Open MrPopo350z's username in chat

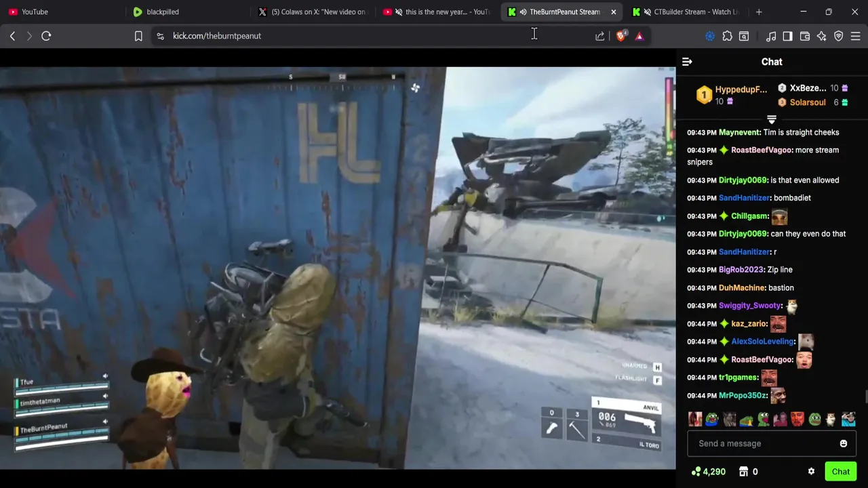click(743, 396)
